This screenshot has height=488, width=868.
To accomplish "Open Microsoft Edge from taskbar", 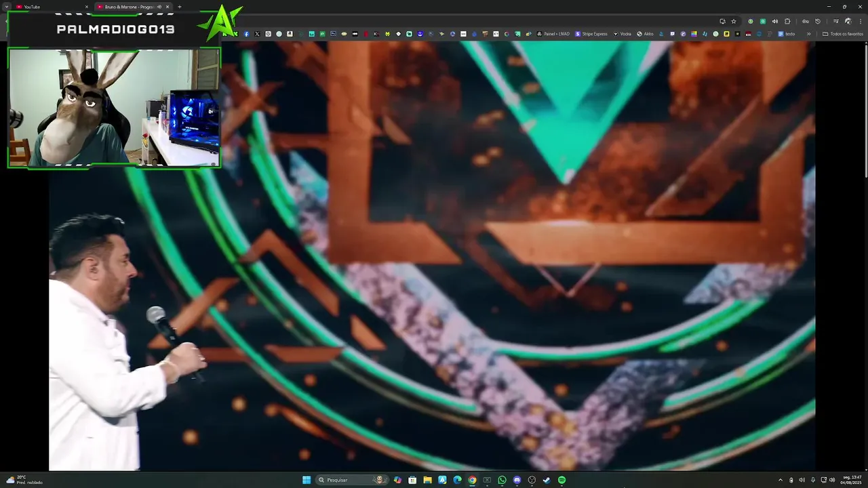I will coord(457,480).
